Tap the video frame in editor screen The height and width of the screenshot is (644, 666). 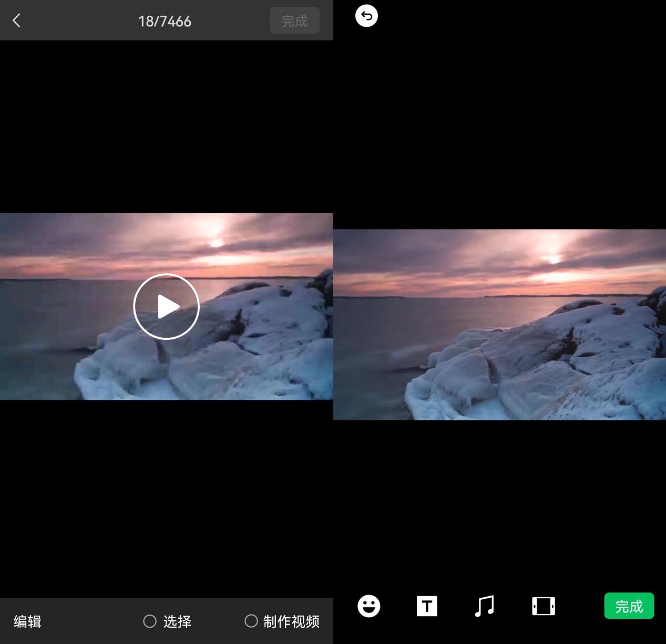[x=499, y=325]
